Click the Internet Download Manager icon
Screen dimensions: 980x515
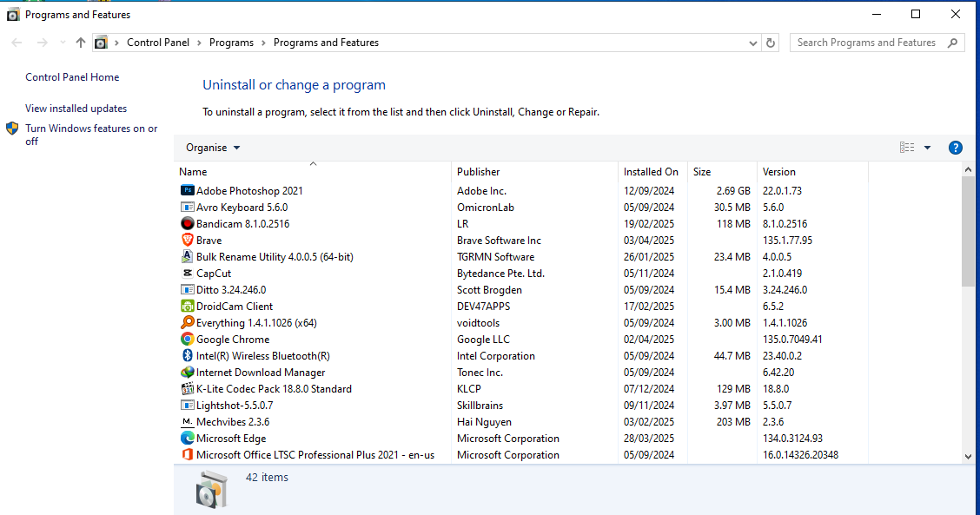[187, 373]
